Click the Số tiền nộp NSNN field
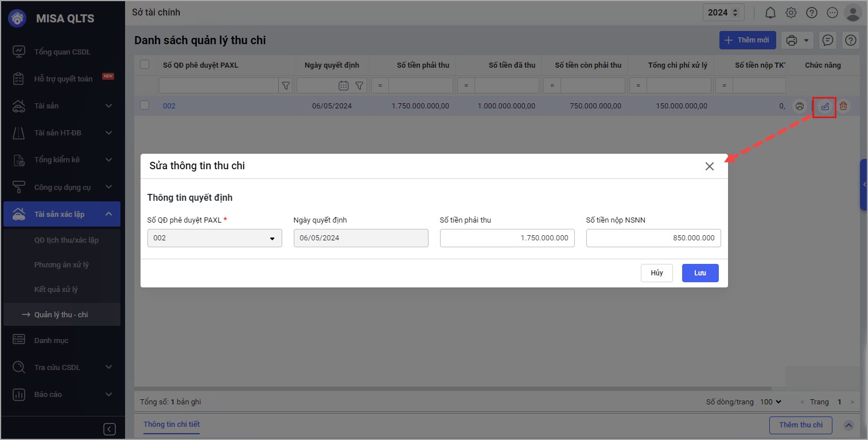Image resolution: width=868 pixels, height=440 pixels. click(653, 238)
